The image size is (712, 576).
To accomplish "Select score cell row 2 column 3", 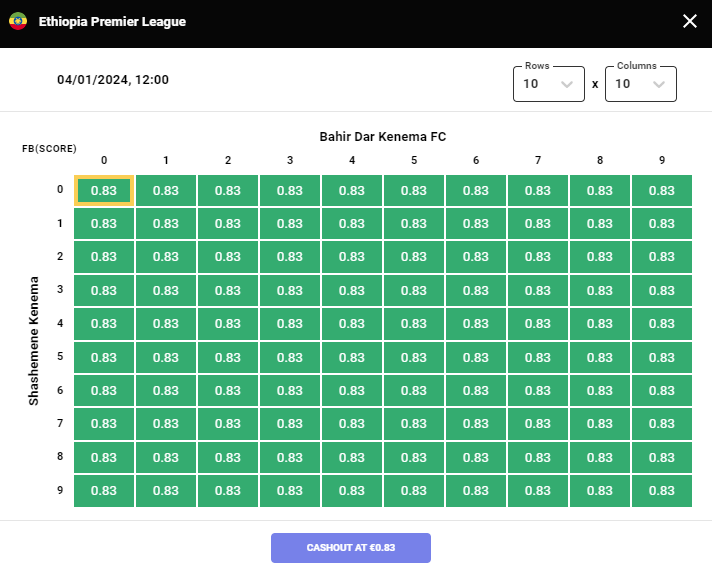I will pyautogui.click(x=289, y=257).
